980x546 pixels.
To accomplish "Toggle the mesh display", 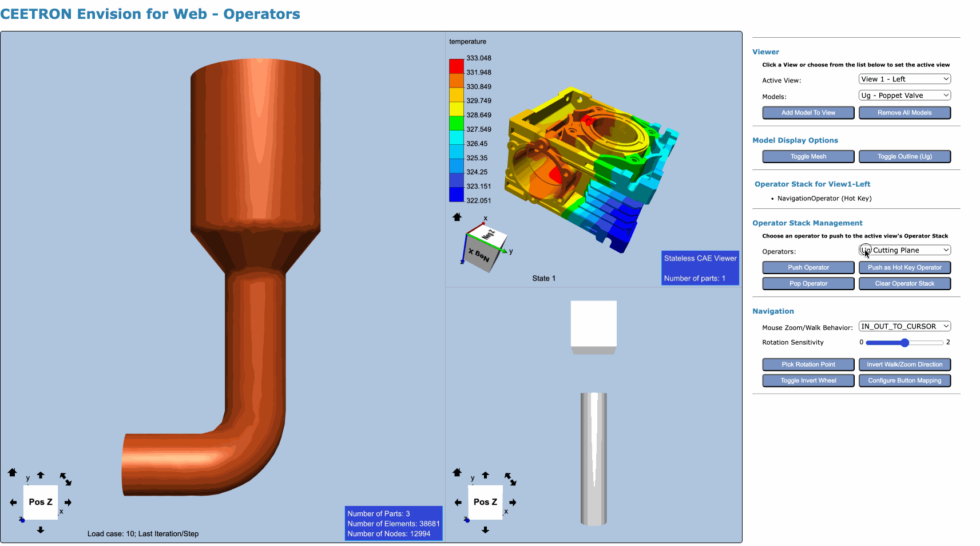I will pos(808,157).
